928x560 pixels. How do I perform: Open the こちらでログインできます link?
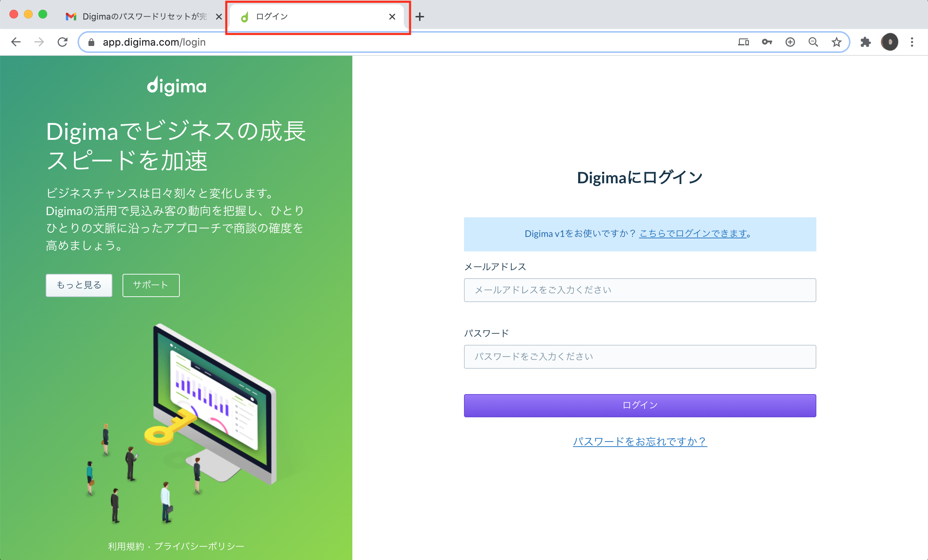click(693, 233)
